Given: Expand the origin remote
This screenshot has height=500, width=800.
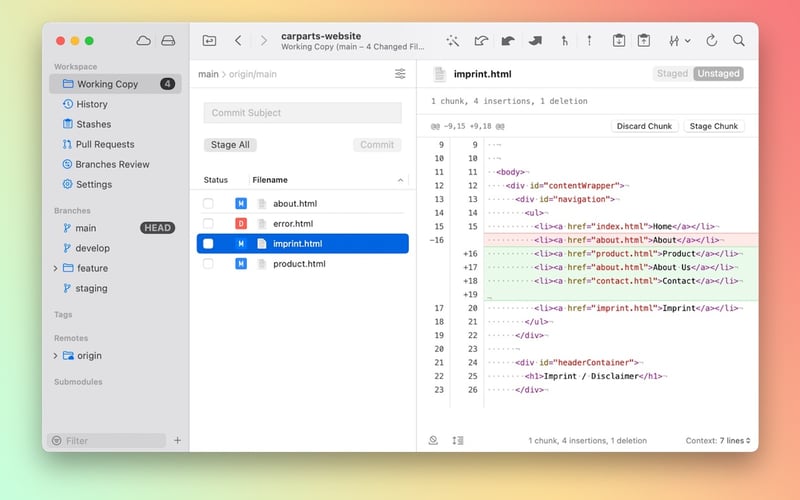Looking at the screenshot, I should pos(55,356).
